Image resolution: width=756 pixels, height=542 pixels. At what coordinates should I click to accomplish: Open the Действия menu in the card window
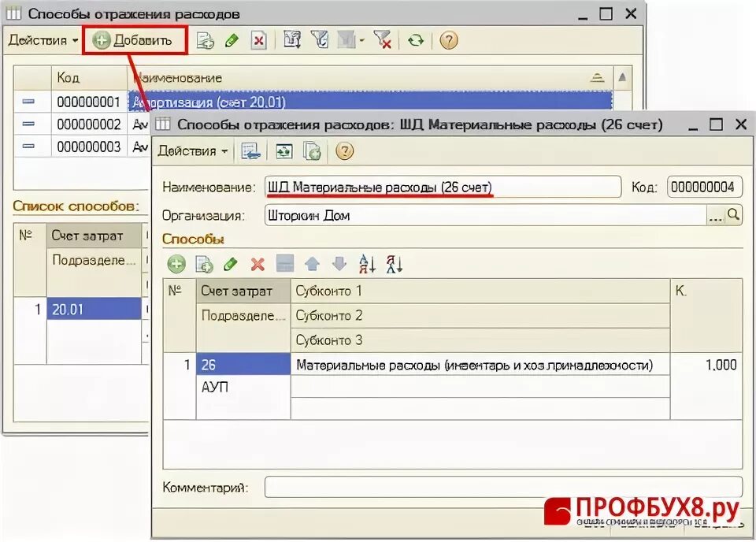point(192,151)
